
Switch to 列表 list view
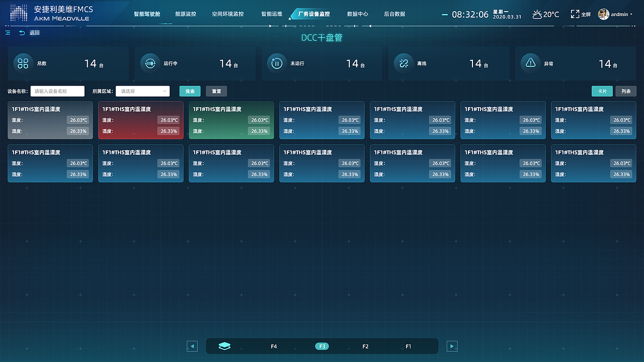626,91
